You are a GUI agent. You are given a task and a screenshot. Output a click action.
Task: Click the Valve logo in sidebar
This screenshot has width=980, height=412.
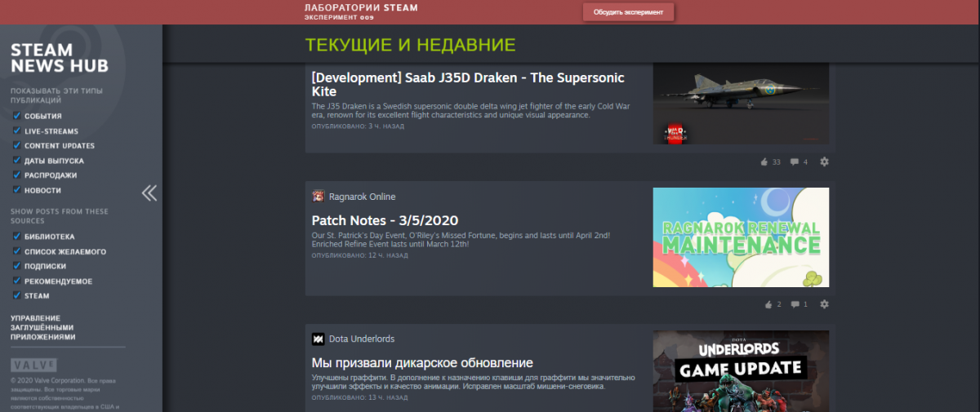33,364
